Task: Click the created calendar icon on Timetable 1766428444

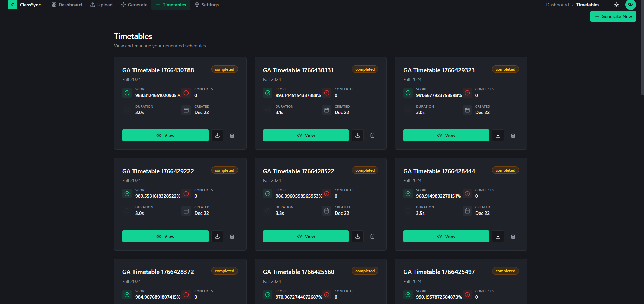Action: click(467, 211)
